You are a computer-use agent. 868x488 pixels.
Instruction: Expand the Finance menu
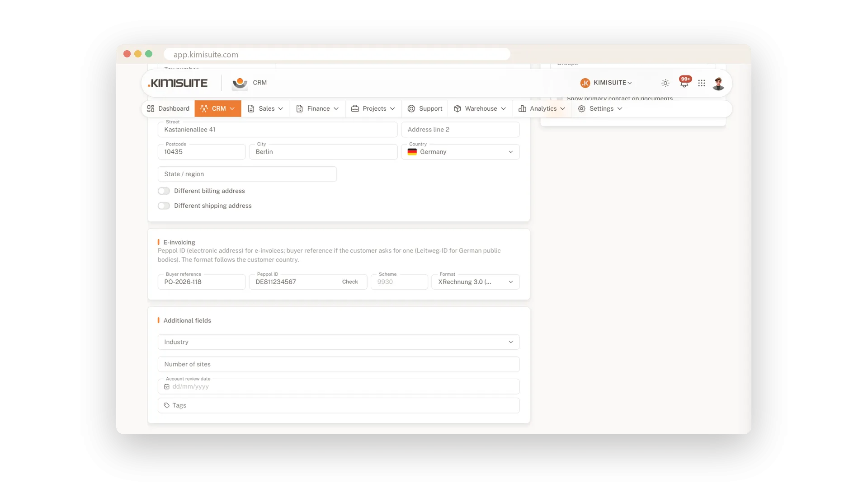[x=317, y=109]
